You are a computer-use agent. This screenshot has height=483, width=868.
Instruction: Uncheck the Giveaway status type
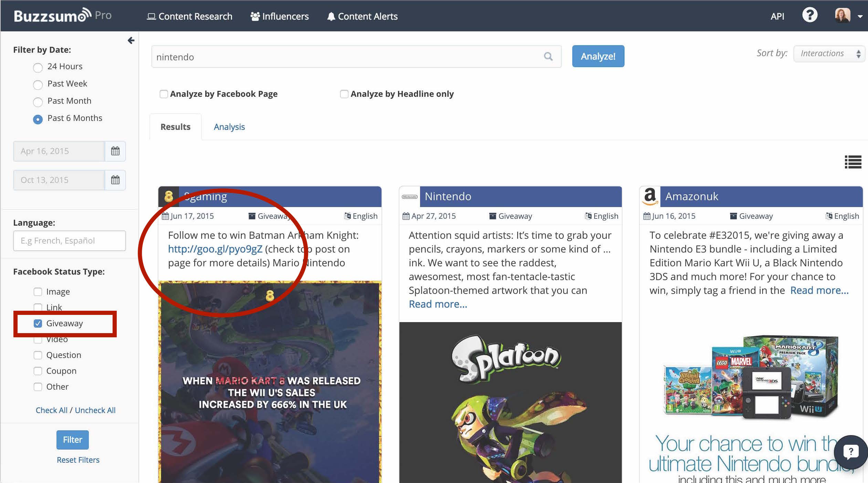(38, 323)
